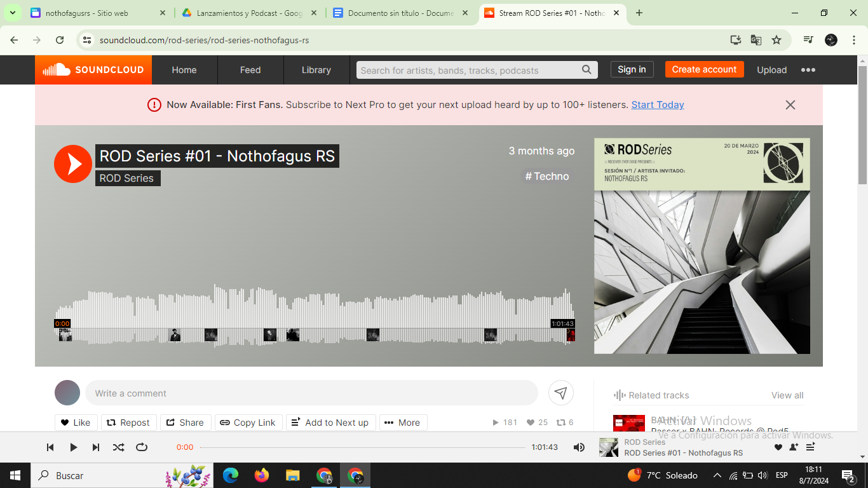Click Create account button
Viewport: 868px width, 488px height.
click(704, 69)
